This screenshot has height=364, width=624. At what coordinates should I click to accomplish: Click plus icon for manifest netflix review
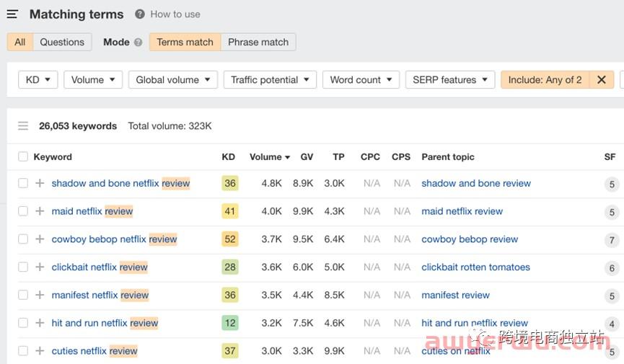40,295
